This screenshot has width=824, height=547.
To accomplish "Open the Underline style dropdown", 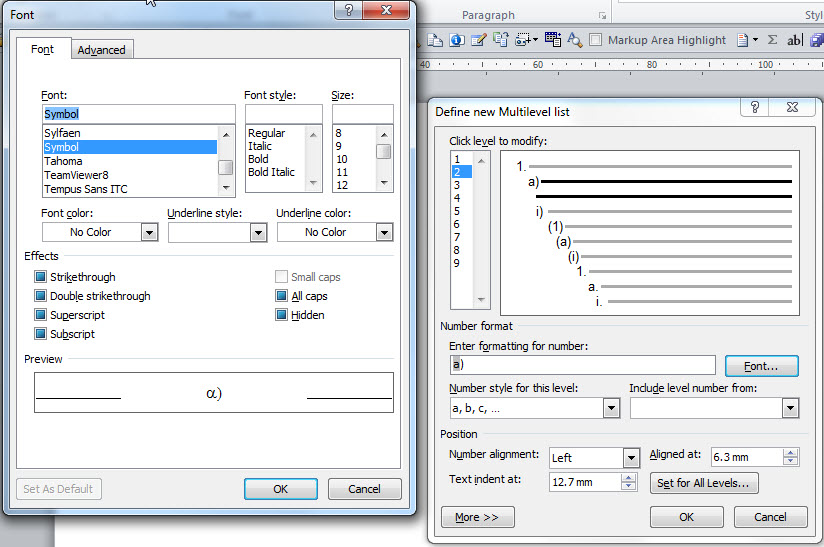I will pos(258,232).
